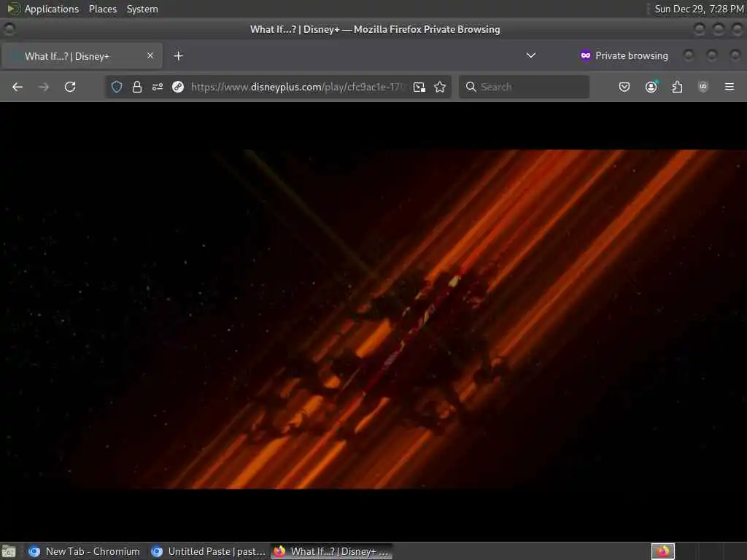Open the site permissions icon in address bar
The image size is (747, 560).
(x=158, y=87)
